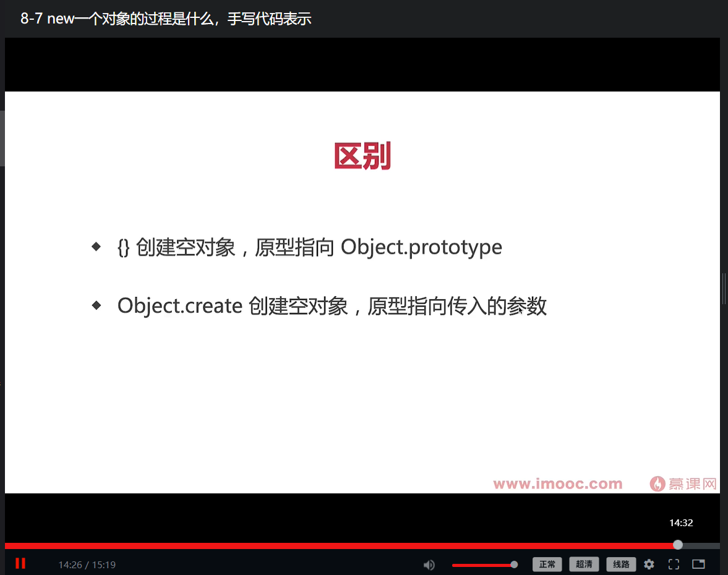The height and width of the screenshot is (575, 728).
Task: Open the player settings gear
Action: 649,564
